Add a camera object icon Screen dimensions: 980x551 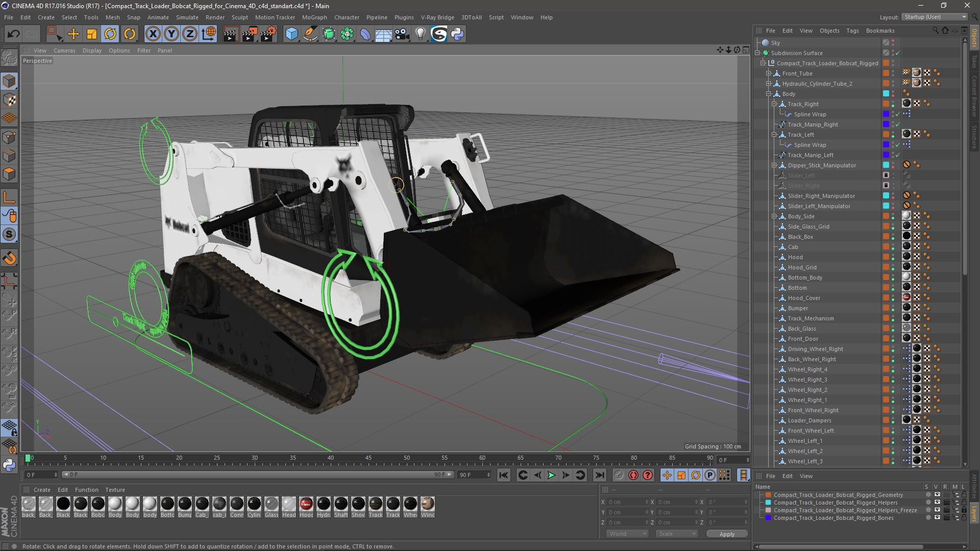[402, 34]
